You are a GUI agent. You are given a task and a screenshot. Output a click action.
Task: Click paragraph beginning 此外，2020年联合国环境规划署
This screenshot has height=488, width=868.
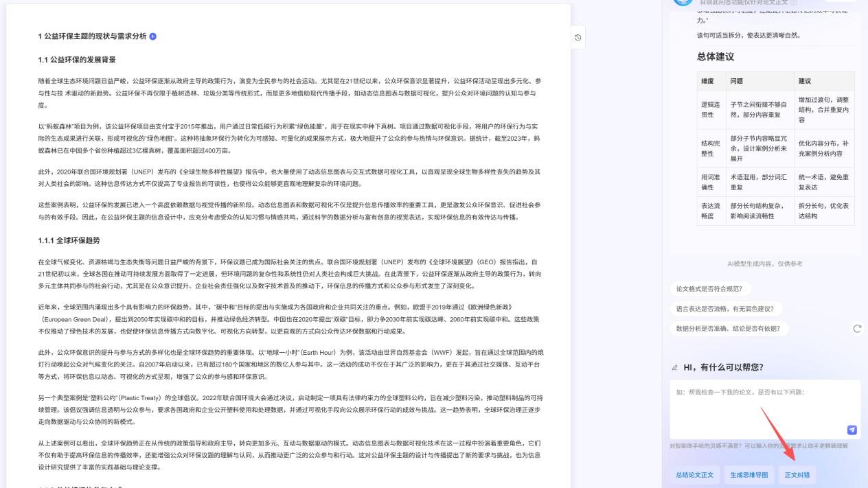click(290, 178)
